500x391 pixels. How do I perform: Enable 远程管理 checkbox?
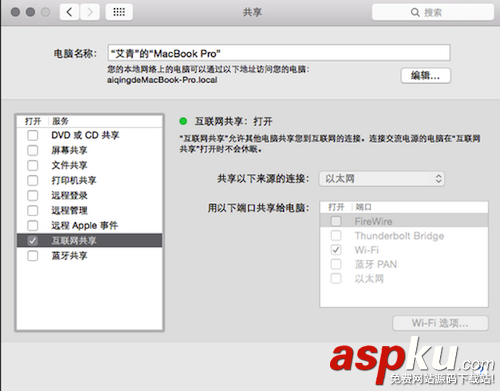pos(33,210)
